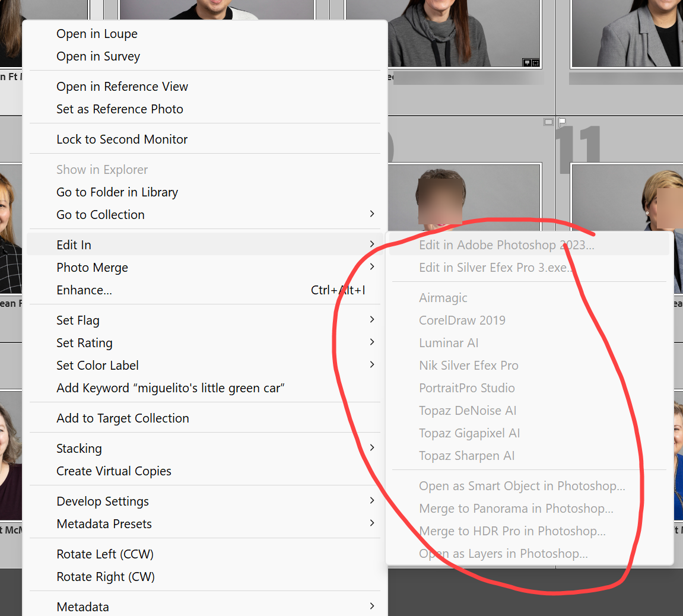Image resolution: width=683 pixels, height=616 pixels.
Task: Click the keyword tag badge on the photo thumbnail
Action: click(527, 62)
